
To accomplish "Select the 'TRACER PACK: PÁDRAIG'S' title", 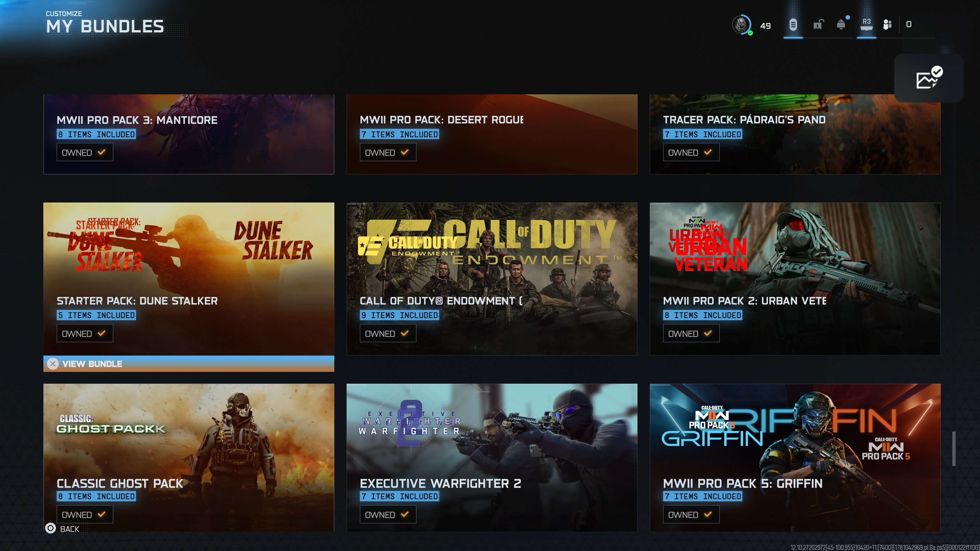I will click(744, 120).
